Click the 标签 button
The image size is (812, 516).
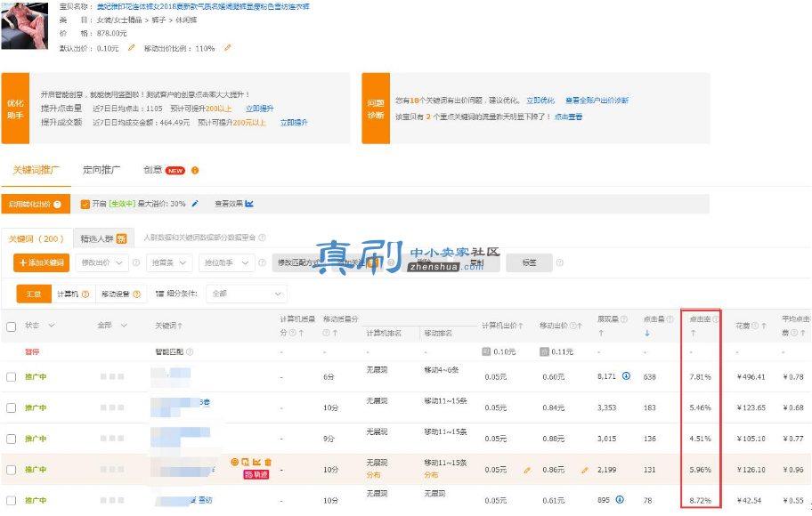coord(529,263)
